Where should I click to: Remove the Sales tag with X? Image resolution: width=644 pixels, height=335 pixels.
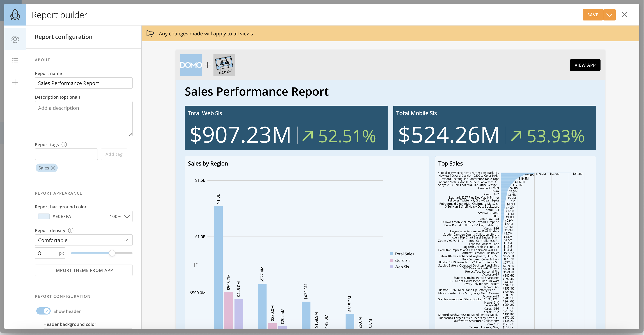coord(53,168)
